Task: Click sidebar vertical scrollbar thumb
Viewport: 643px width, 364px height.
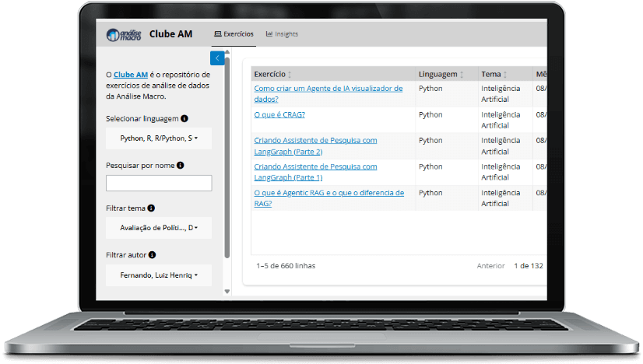Action: 227,158
